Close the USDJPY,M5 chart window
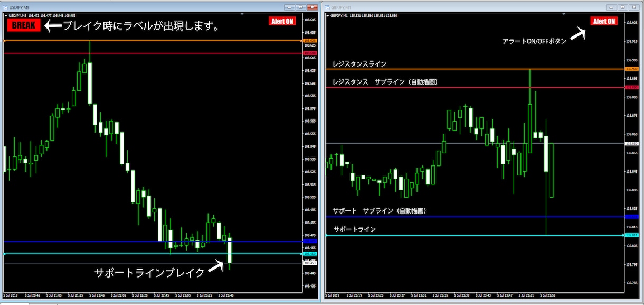Viewport: 644px width, 305px height. pos(312,7)
